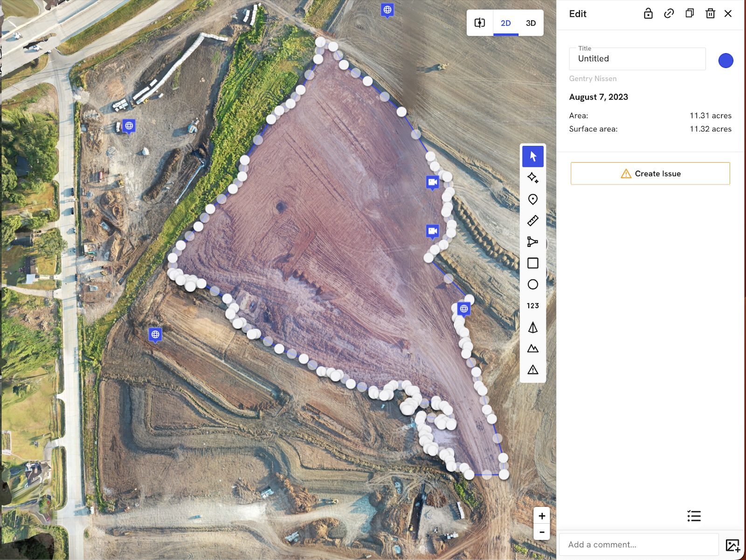Select the polygon area tool
Screen dimensions: 746x560
(x=532, y=242)
